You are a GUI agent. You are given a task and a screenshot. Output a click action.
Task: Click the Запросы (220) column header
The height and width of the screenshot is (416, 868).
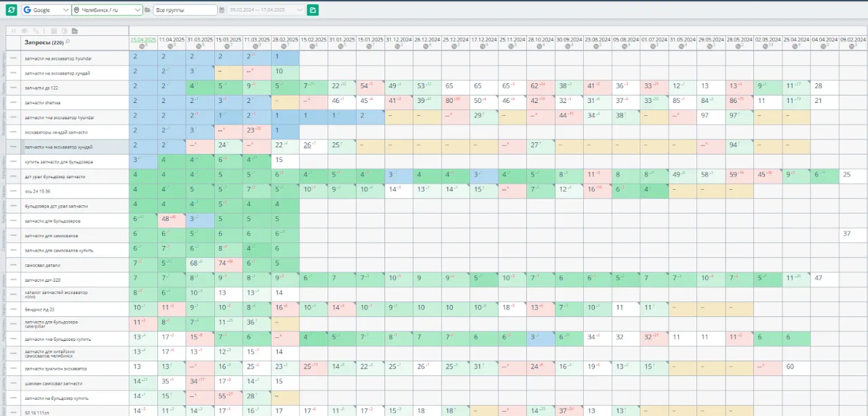[44, 42]
